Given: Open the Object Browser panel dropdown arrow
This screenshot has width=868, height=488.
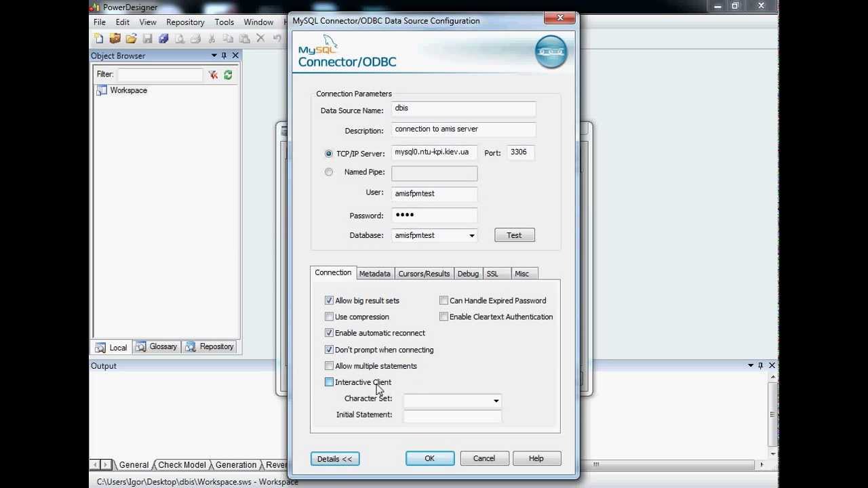Looking at the screenshot, I should pyautogui.click(x=214, y=56).
